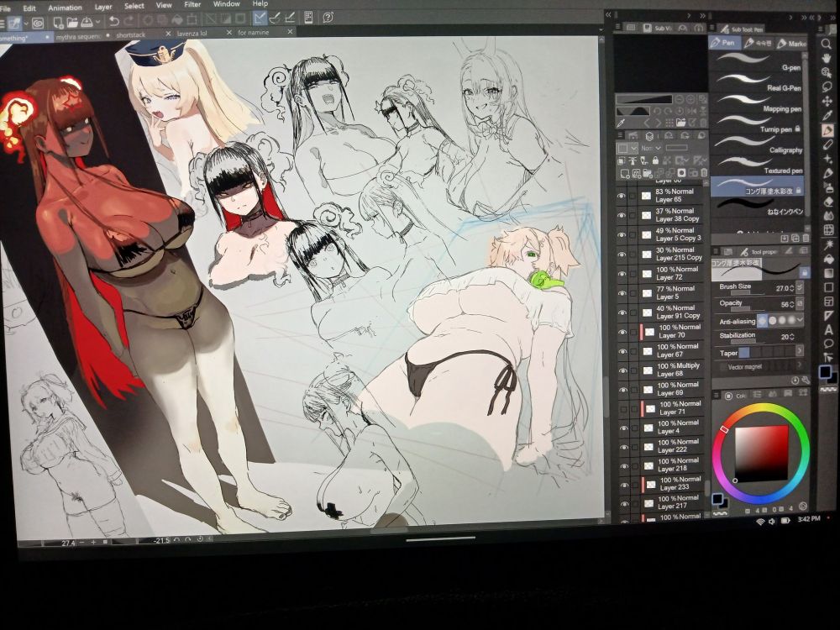Select the Zoom magnifier tool
Image resolution: width=840 pixels, height=630 pixels.
tap(827, 44)
